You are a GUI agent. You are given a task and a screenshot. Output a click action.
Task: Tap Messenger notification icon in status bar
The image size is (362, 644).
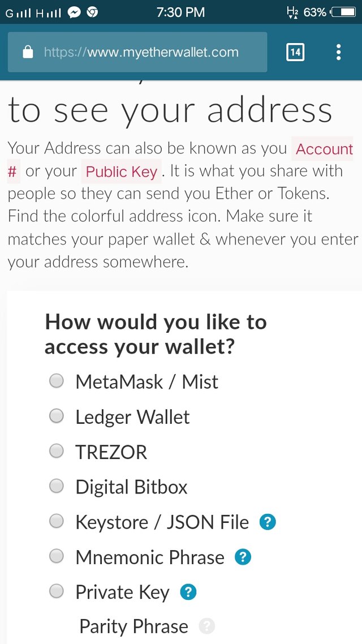click(74, 12)
